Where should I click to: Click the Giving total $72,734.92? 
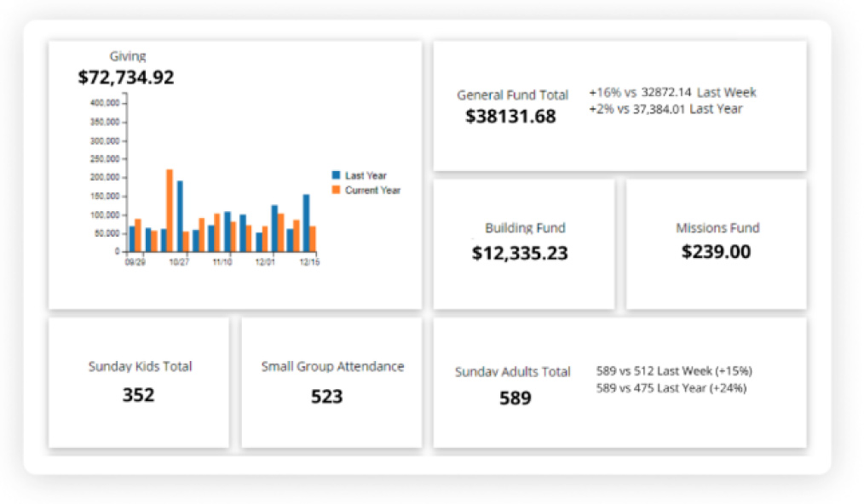126,77
